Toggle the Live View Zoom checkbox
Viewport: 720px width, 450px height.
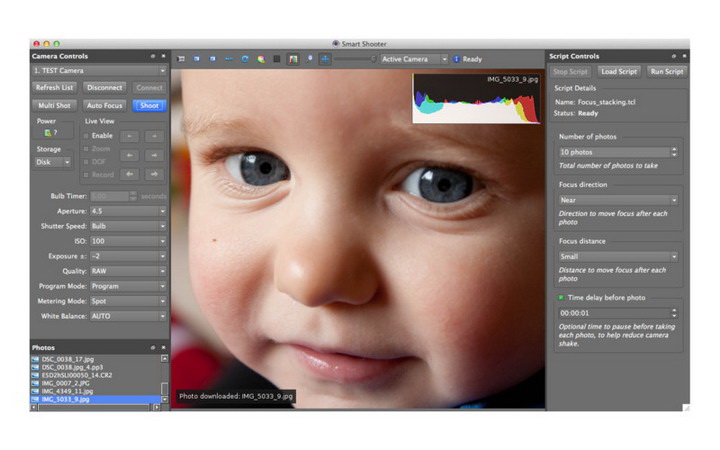[x=86, y=149]
